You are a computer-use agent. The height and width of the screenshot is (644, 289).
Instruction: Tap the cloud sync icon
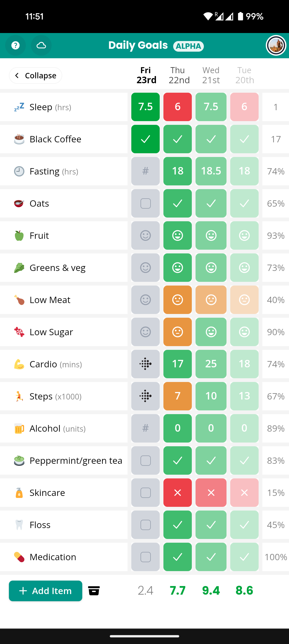pos(41,45)
